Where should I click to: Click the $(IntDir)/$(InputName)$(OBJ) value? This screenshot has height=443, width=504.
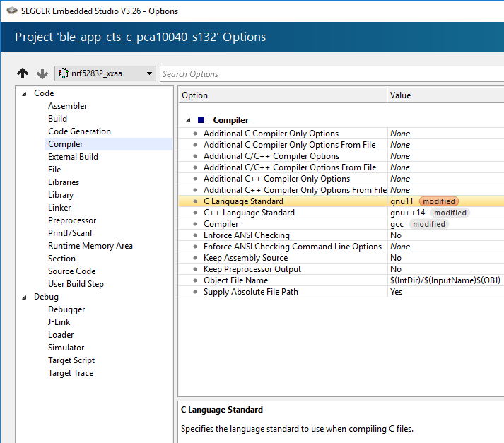click(x=445, y=280)
